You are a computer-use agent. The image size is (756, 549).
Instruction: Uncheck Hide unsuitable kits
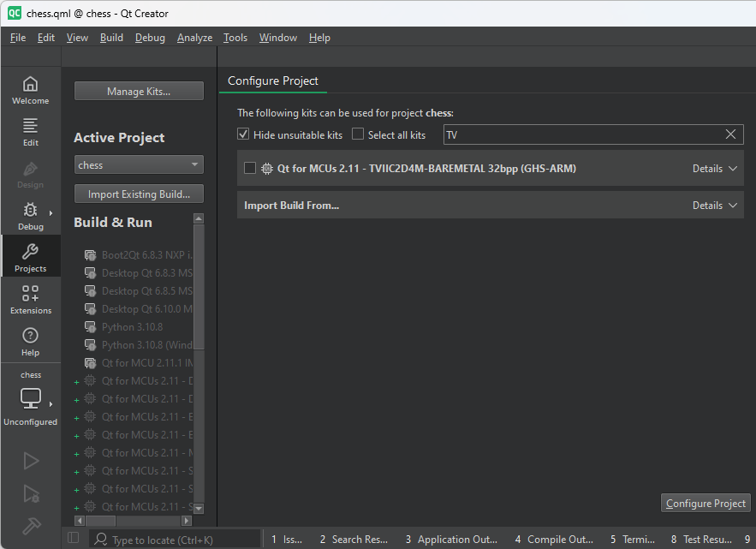click(x=242, y=134)
